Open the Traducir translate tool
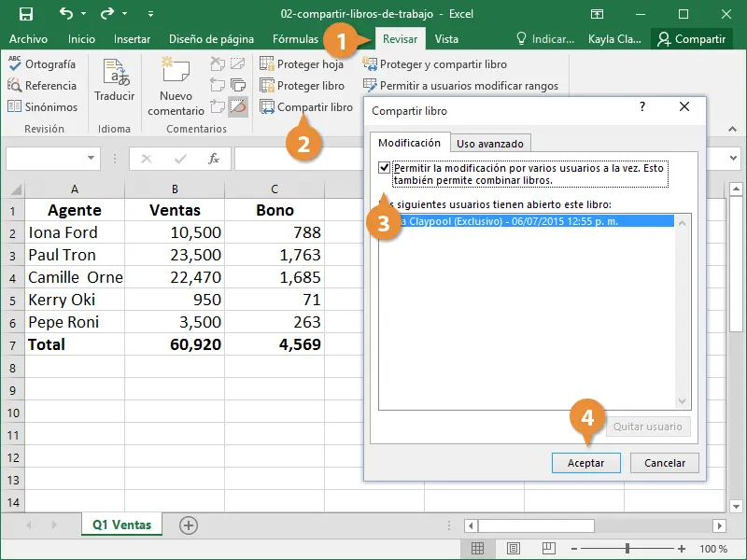747x560 pixels. click(x=115, y=82)
